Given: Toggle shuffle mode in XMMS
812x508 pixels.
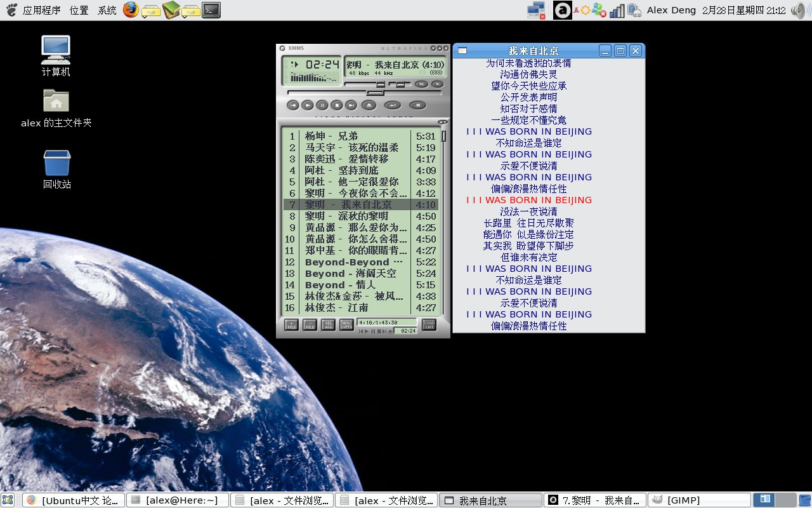Looking at the screenshot, I should tap(393, 105).
